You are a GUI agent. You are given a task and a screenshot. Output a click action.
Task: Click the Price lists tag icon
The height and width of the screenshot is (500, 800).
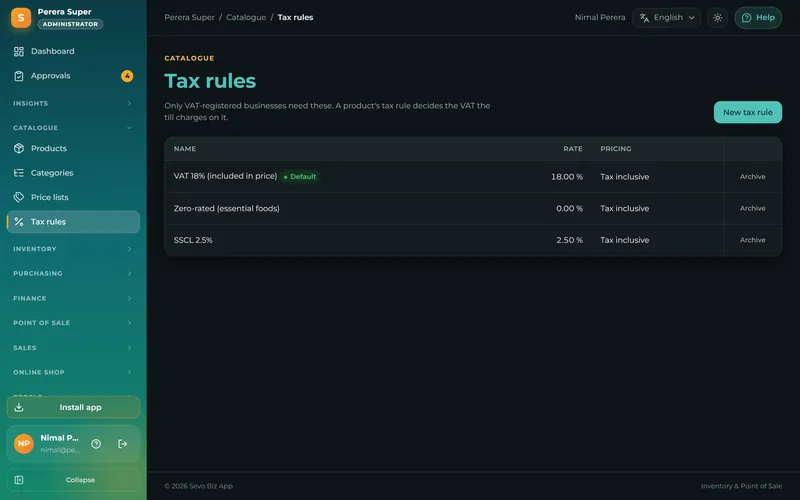(19, 197)
